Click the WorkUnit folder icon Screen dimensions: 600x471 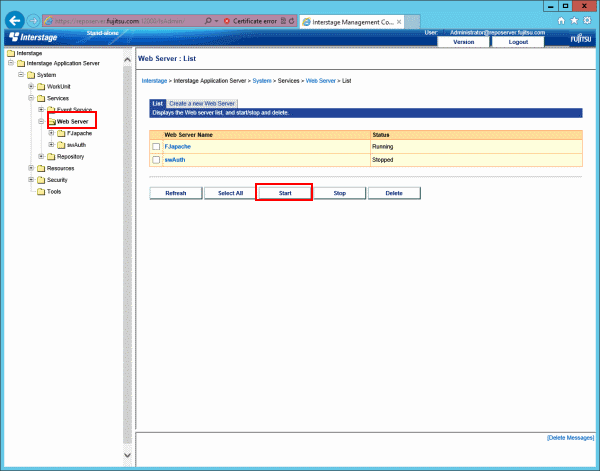click(41, 86)
